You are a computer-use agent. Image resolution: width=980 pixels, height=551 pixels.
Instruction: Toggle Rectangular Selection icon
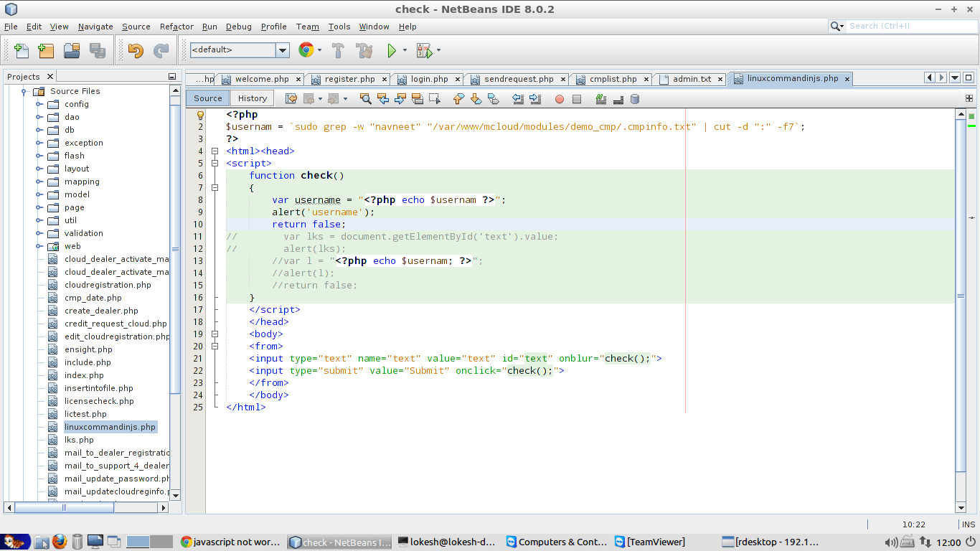(434, 99)
